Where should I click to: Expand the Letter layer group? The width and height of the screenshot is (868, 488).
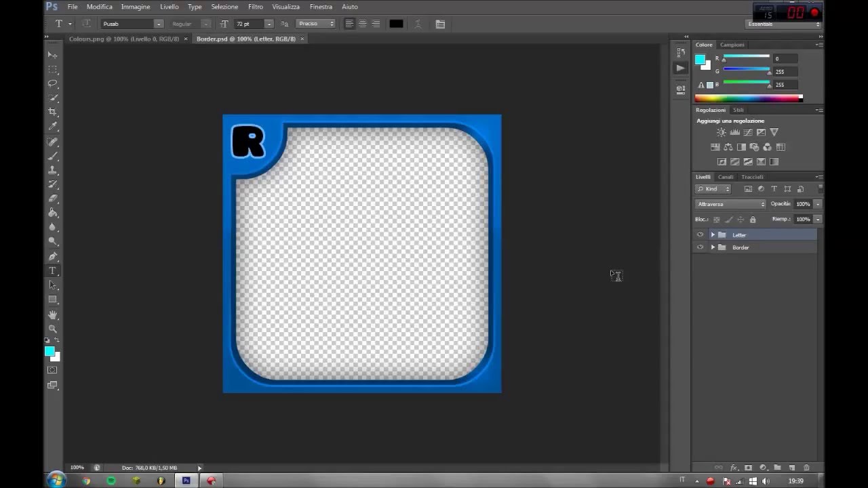click(713, 235)
